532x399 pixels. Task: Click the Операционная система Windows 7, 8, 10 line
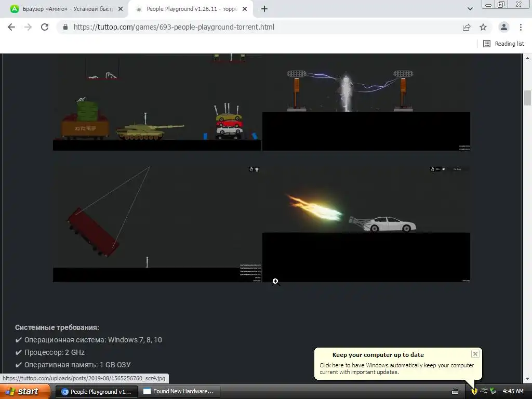pos(88,340)
